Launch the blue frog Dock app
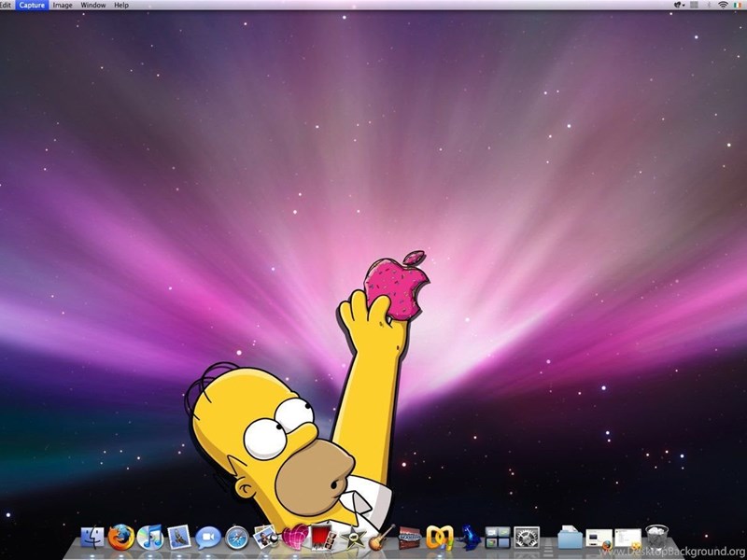747x560 pixels. pyautogui.click(x=469, y=539)
